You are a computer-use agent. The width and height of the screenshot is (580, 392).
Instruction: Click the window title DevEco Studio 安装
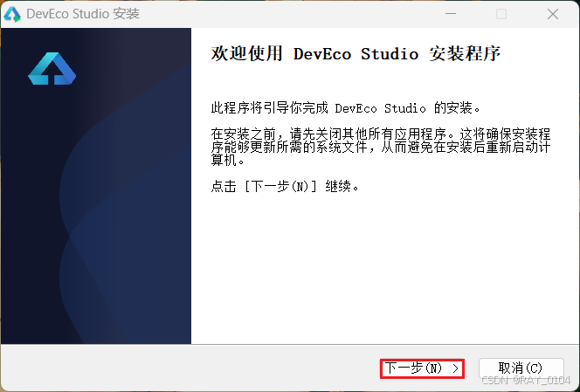coord(83,14)
